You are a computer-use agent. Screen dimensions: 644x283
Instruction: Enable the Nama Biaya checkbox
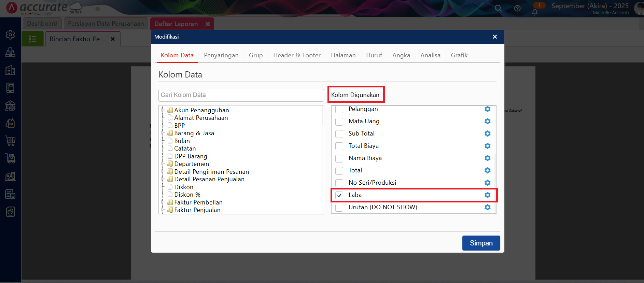[339, 158]
